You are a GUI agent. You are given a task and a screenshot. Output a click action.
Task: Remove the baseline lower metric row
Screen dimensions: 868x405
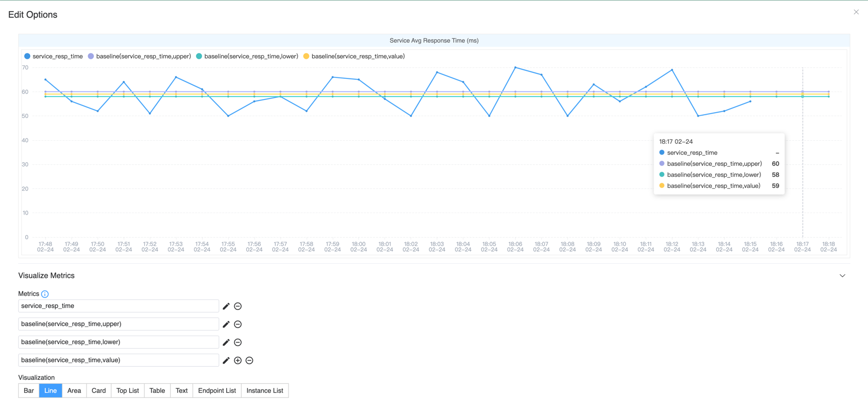point(238,342)
